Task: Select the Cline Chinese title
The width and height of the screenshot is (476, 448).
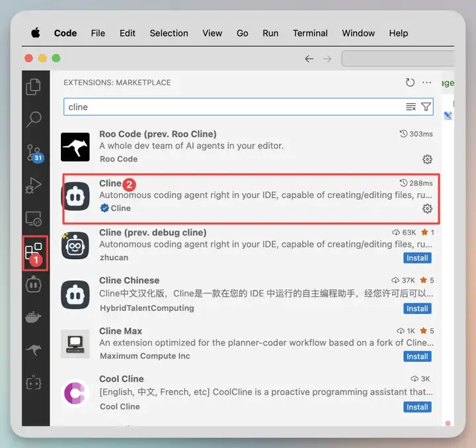Action: 130,280
